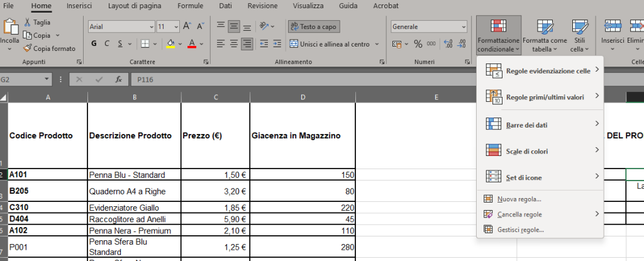Image resolution: width=644 pixels, height=261 pixels.
Task: Choose Nuova regola from the menu
Action: pos(519,199)
